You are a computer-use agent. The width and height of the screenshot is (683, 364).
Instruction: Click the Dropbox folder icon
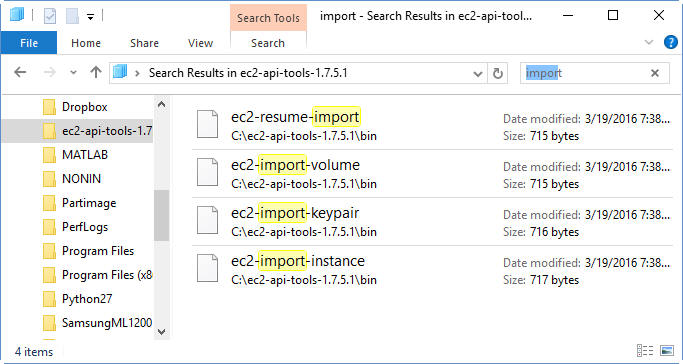[50, 107]
